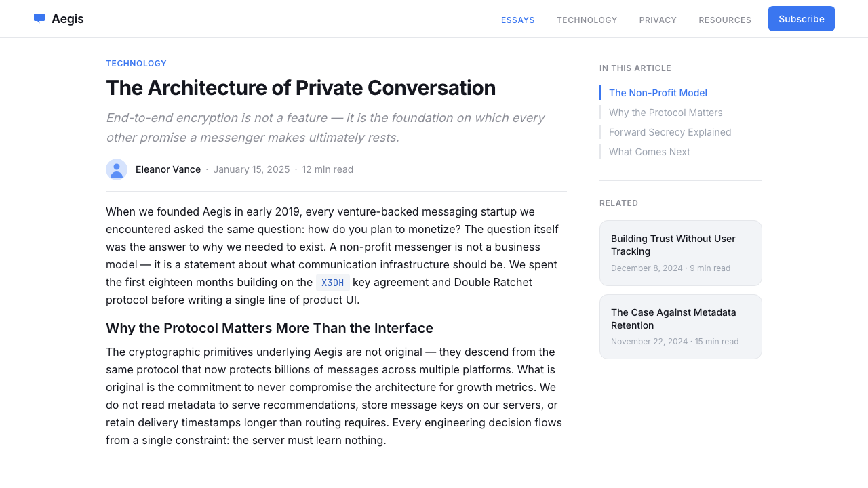Click 'Why the Protocol Matters More' subheading
Screen dimensions: 868x488
[x=269, y=328]
